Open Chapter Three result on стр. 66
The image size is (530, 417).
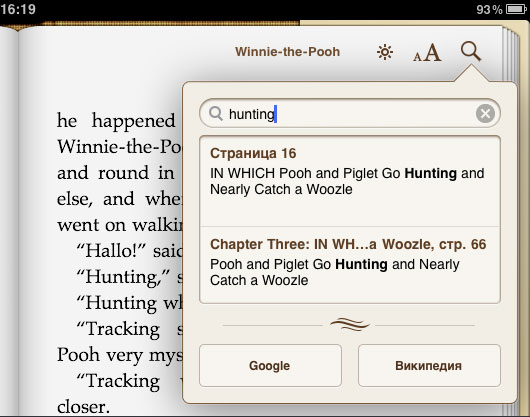coord(350,265)
